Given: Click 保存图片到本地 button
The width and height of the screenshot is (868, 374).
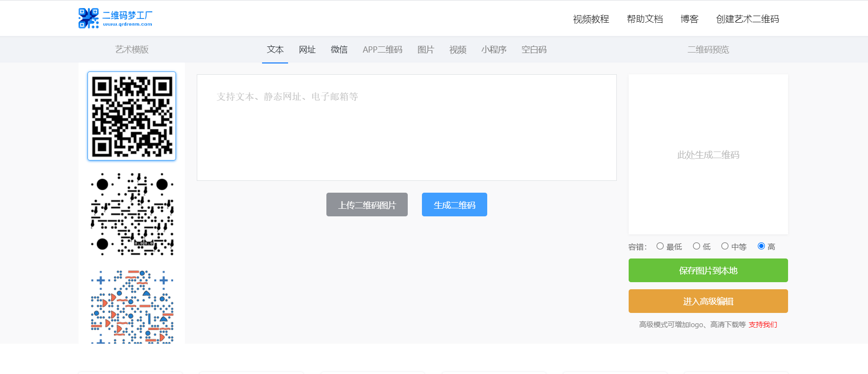Looking at the screenshot, I should (708, 270).
